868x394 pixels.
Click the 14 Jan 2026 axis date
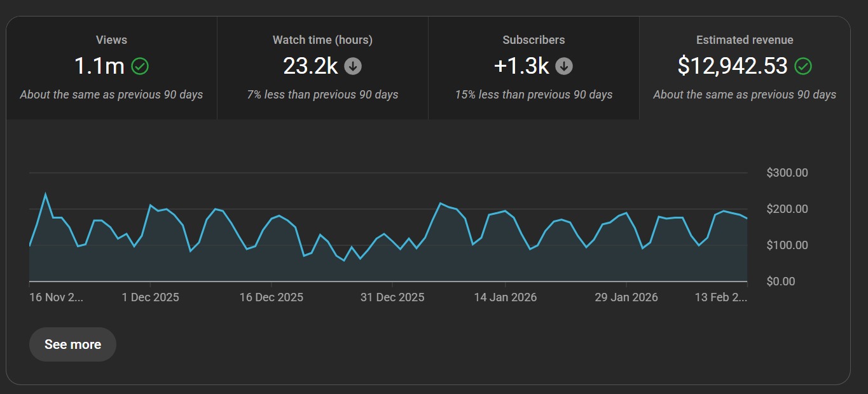pyautogui.click(x=506, y=297)
